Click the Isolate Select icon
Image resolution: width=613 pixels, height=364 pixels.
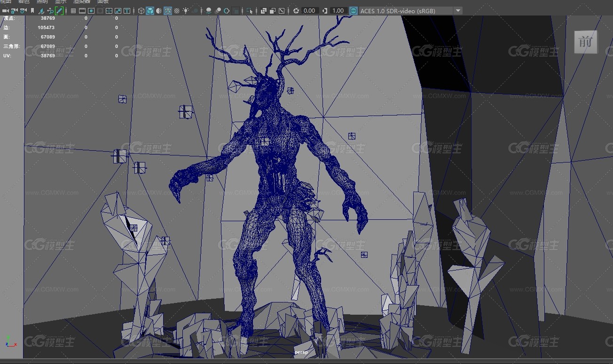tap(250, 11)
